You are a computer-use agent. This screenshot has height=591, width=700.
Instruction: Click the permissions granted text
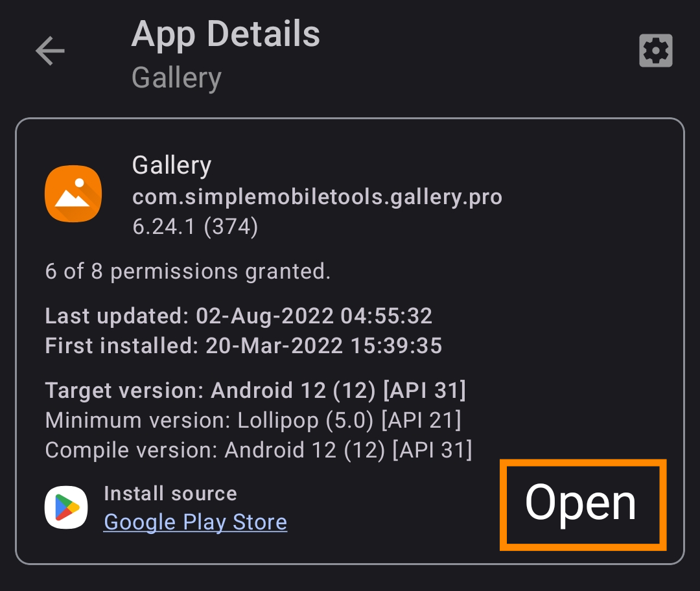tap(187, 271)
